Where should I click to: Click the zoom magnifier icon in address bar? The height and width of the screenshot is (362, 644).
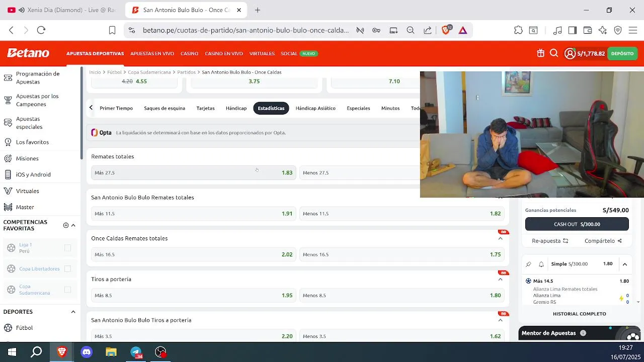click(411, 30)
